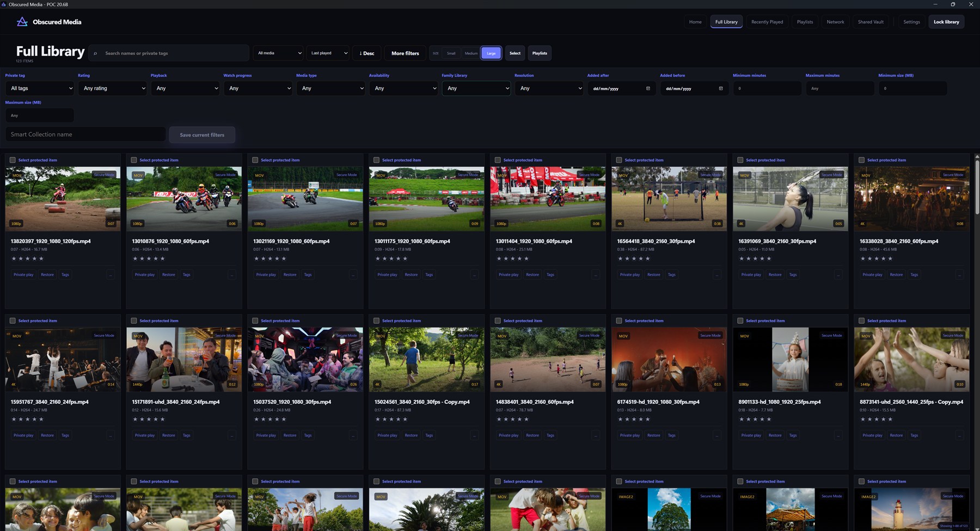Click the Minimum minutes input field

[x=767, y=88]
